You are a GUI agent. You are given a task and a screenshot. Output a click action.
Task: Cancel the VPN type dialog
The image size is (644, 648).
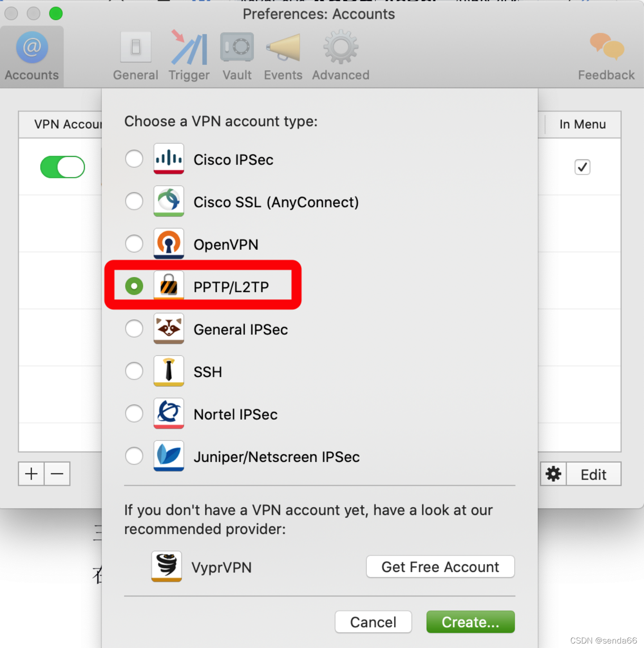coord(373,622)
